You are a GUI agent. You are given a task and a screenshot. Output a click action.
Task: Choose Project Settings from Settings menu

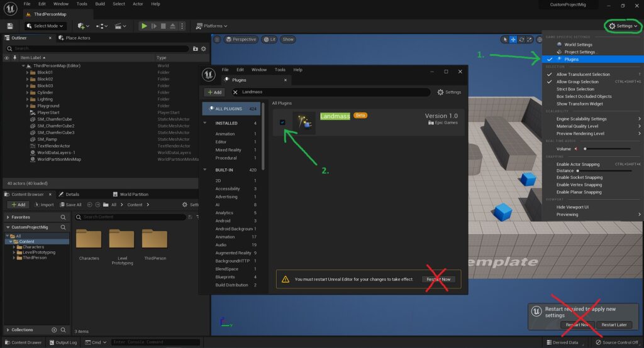coord(579,52)
